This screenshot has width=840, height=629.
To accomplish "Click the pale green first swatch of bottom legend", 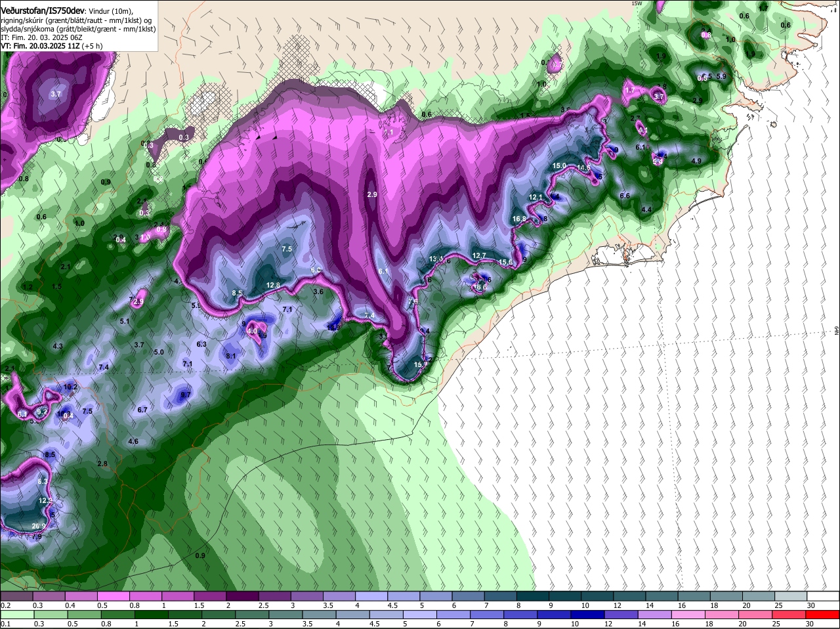I will [16, 614].
